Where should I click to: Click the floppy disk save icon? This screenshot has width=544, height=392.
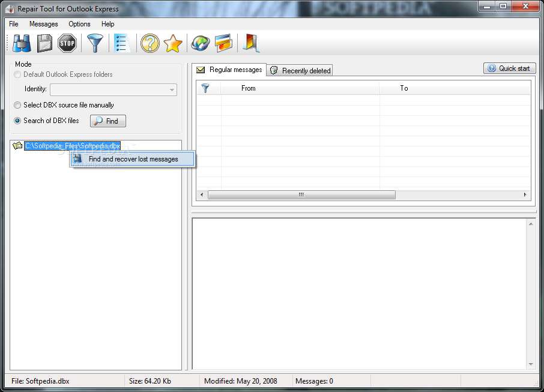pos(45,43)
